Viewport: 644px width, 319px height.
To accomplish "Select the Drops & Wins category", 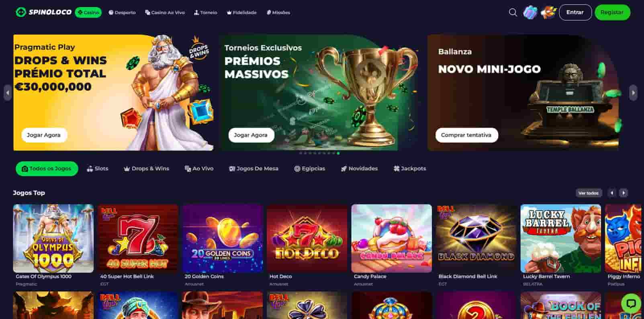I will click(146, 169).
